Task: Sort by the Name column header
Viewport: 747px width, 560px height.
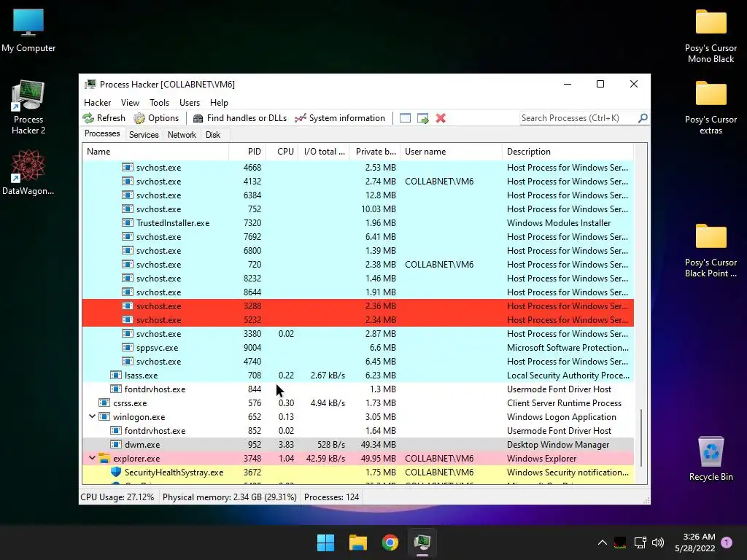Action: click(155, 152)
